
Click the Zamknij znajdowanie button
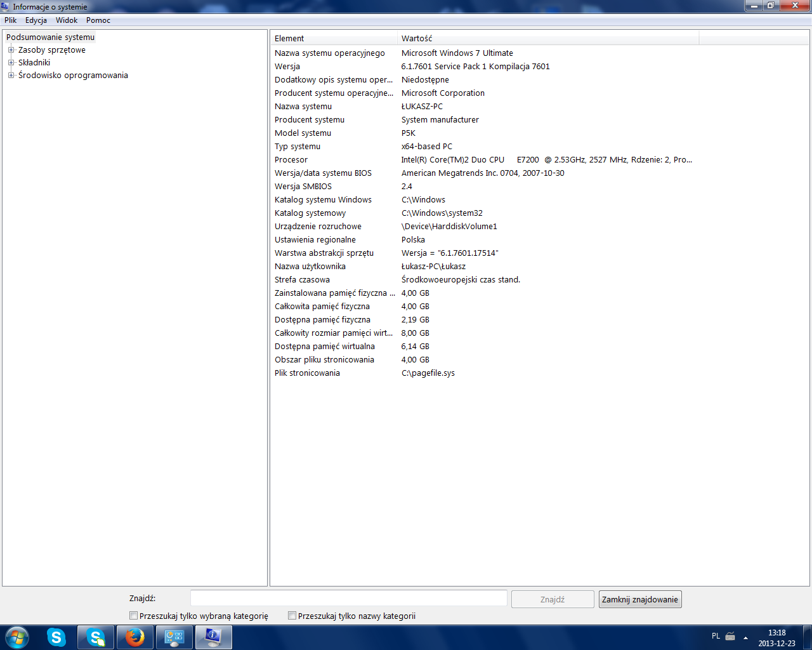pos(640,599)
